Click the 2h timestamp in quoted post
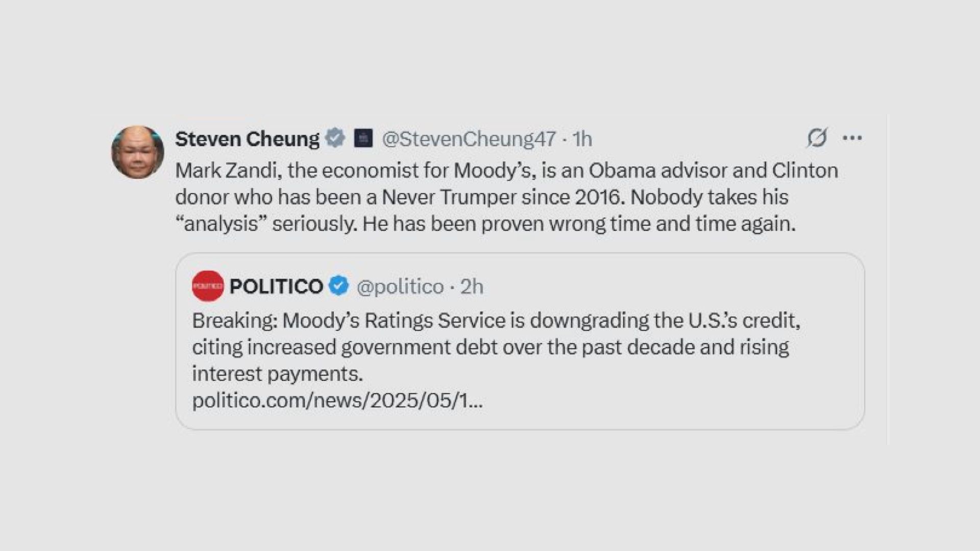The image size is (980, 551). tap(472, 287)
